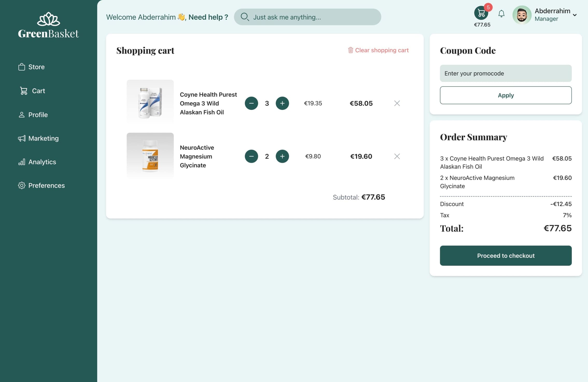Decrease quantity of NeuroActive Magnesium Glycinate
588x382 pixels.
[251, 156]
